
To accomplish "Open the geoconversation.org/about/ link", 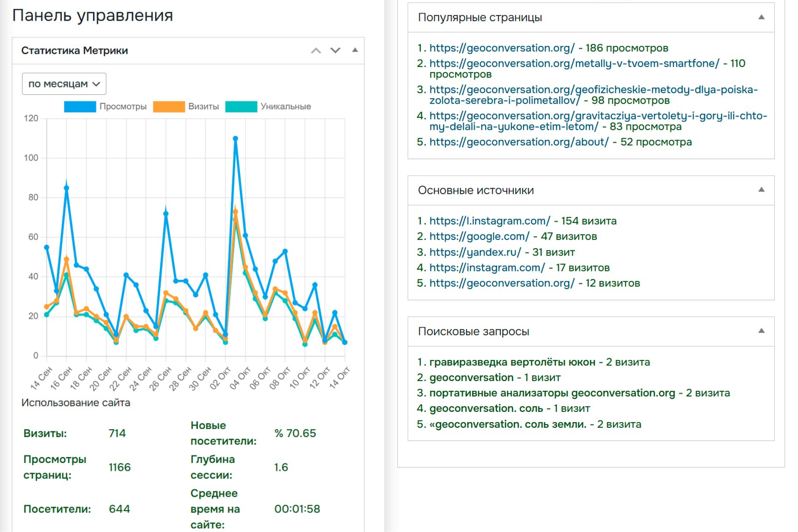I will [519, 142].
